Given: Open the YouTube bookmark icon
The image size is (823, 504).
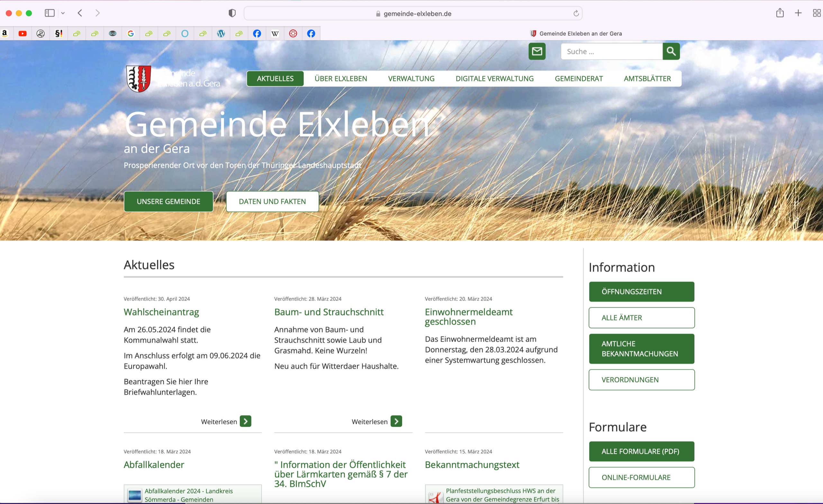Looking at the screenshot, I should pos(23,33).
